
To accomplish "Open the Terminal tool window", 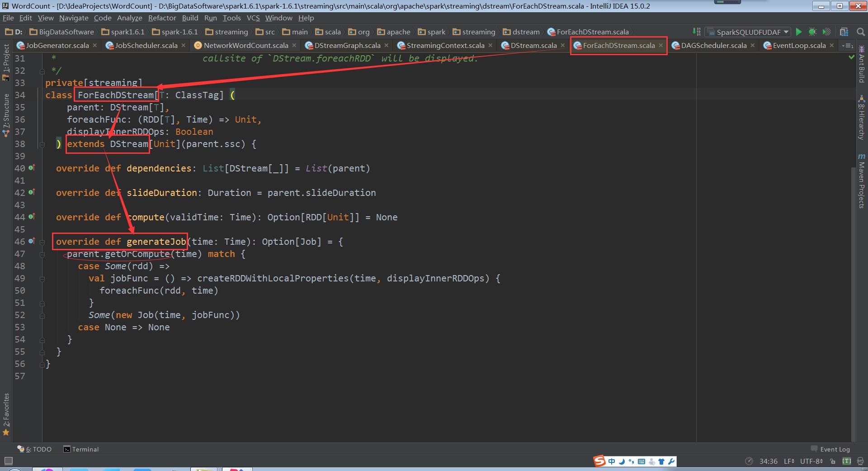I will coord(81,449).
